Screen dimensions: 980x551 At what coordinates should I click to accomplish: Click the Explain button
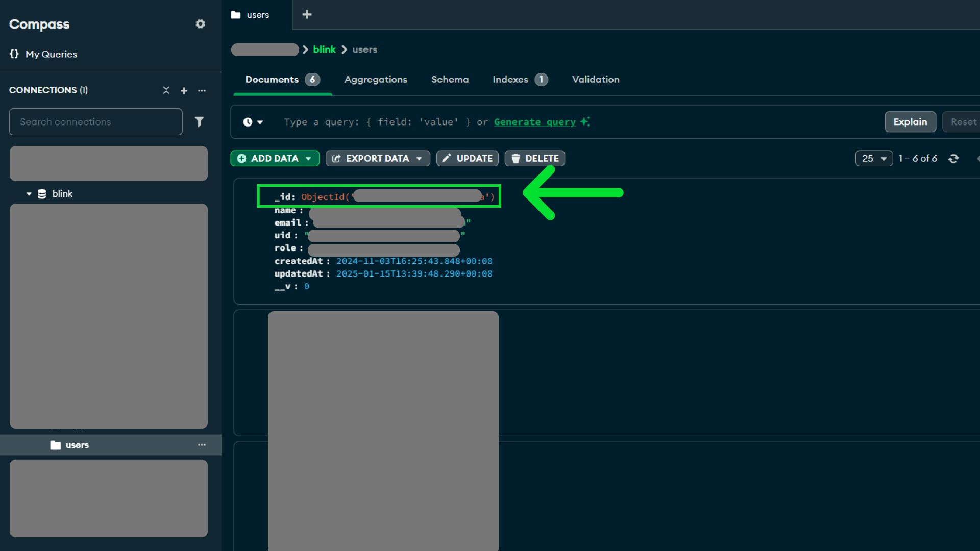point(910,122)
